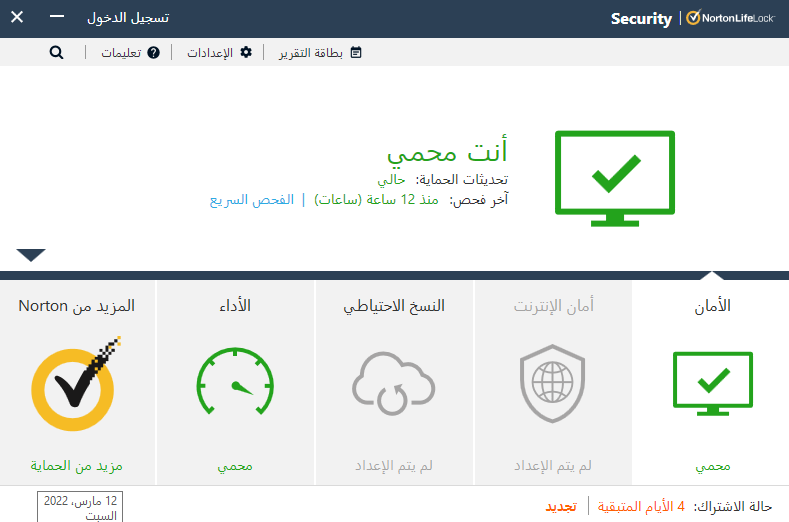Image resolution: width=789 pixels, height=522 pixels.
Task: Click the حالي protection updates status
Action: tap(391, 180)
